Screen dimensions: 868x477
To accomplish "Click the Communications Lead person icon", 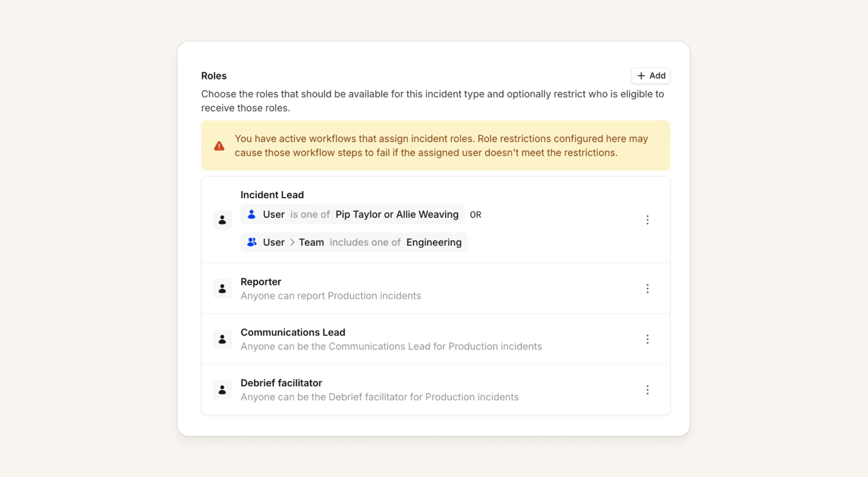I will pos(222,339).
